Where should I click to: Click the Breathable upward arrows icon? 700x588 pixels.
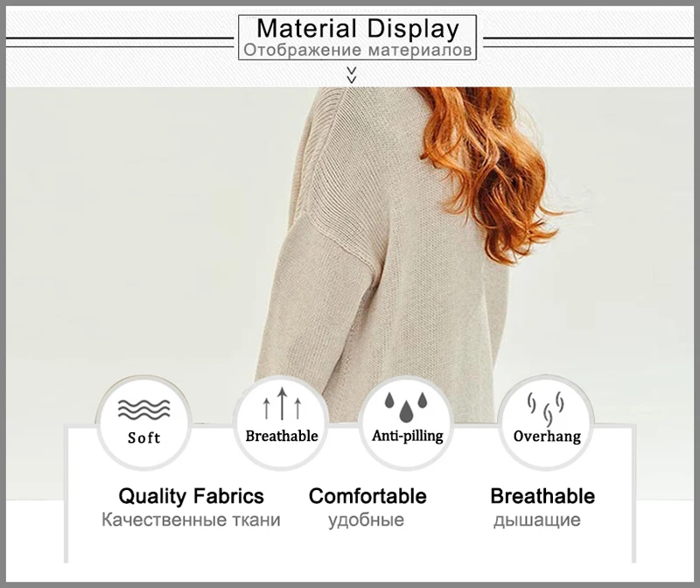pyautogui.click(x=282, y=404)
